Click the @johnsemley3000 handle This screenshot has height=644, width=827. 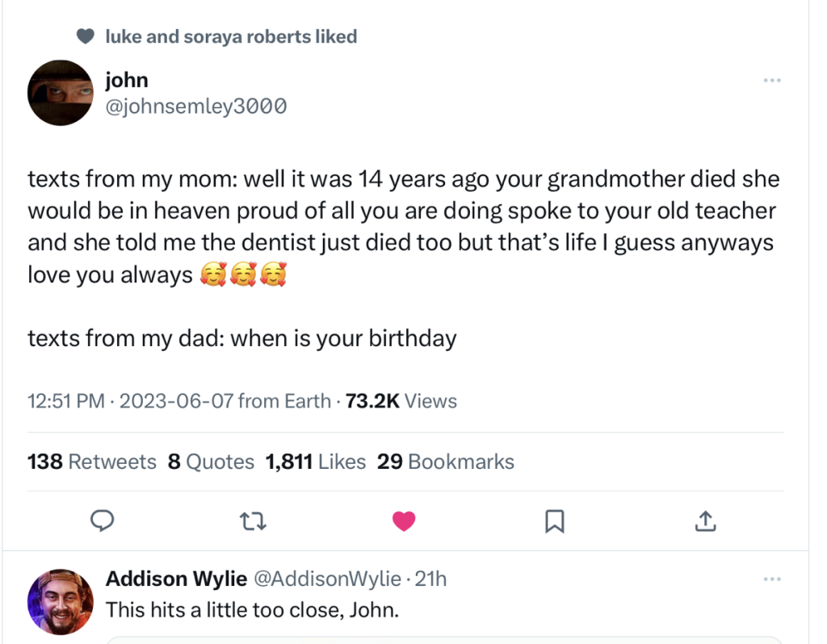click(x=196, y=106)
